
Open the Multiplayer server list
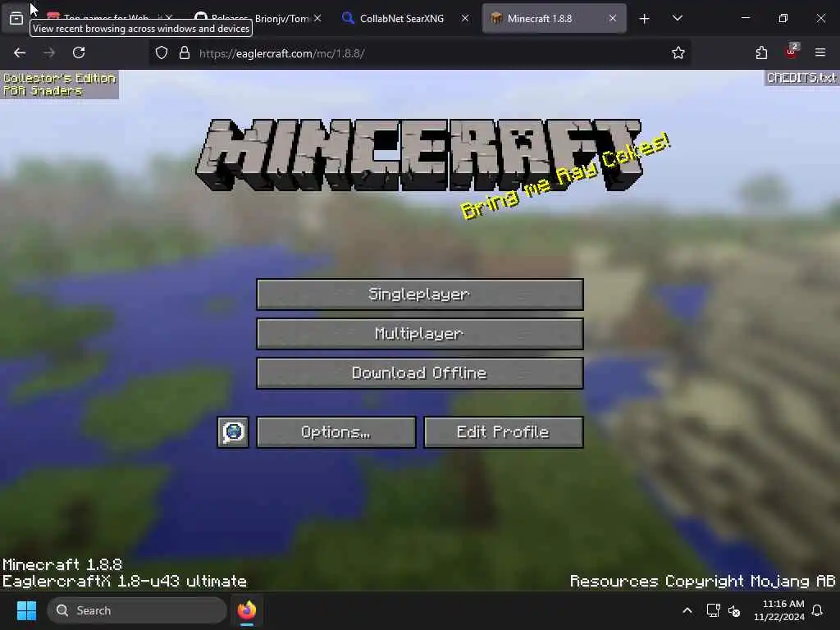419,334
